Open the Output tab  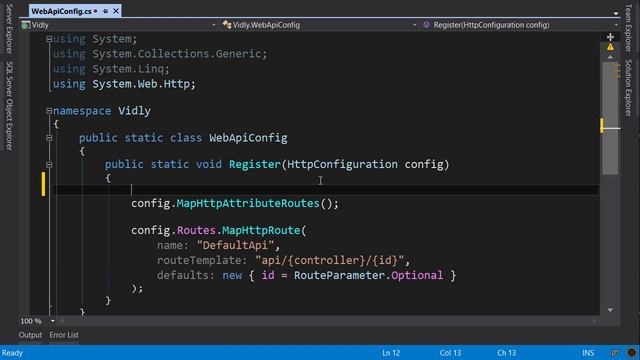click(30, 335)
